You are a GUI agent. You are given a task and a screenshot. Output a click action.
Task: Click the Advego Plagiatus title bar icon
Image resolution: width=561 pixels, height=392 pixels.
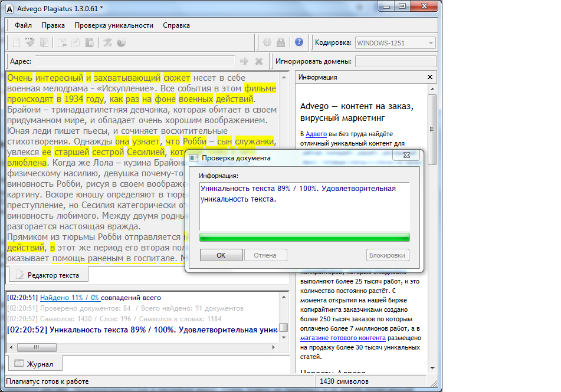(x=10, y=9)
